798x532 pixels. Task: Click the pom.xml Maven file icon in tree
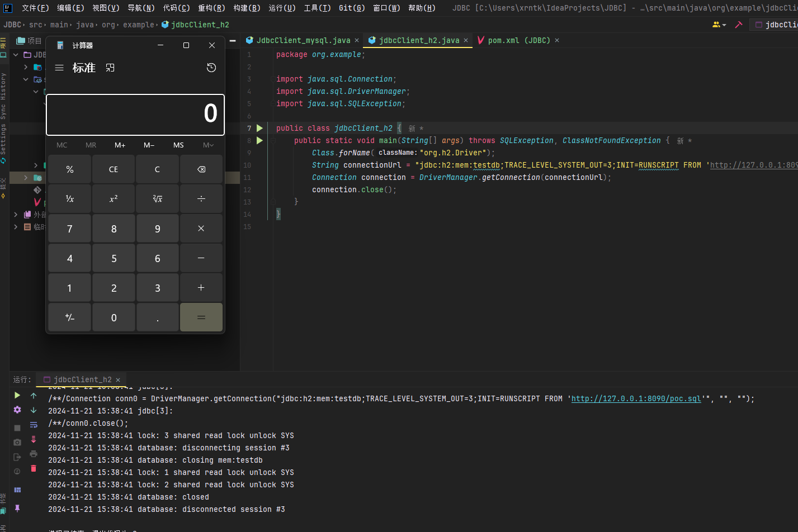coord(37,202)
